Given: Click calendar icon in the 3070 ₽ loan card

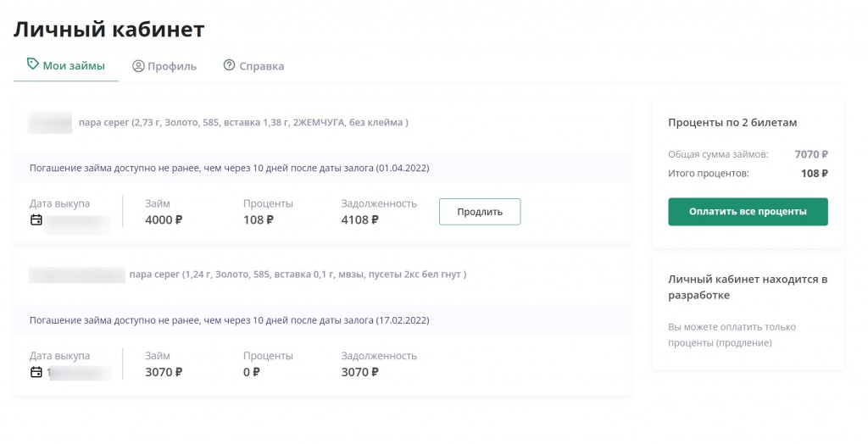Looking at the screenshot, I should [36, 372].
